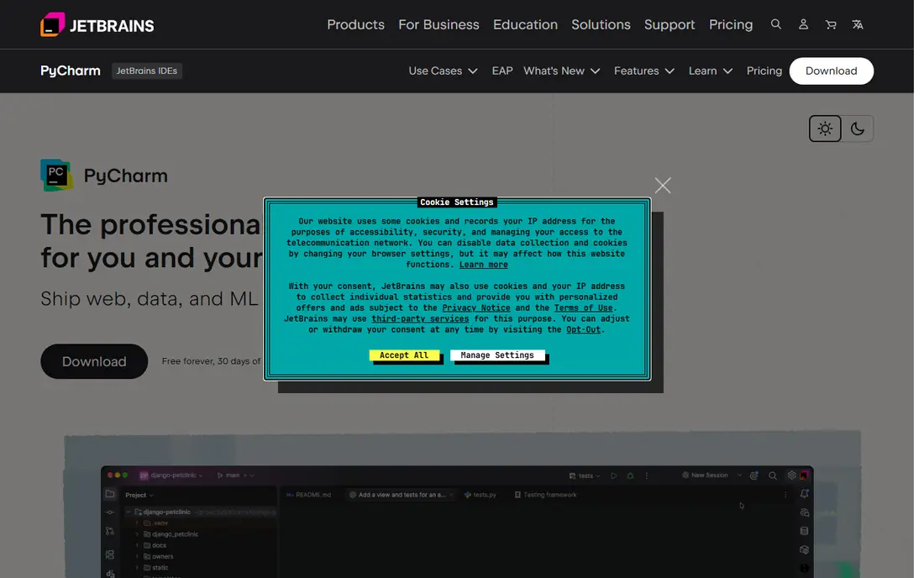Click database icon in IDE right sidebar
Viewport: 924px width, 578px height.
pyautogui.click(x=805, y=531)
